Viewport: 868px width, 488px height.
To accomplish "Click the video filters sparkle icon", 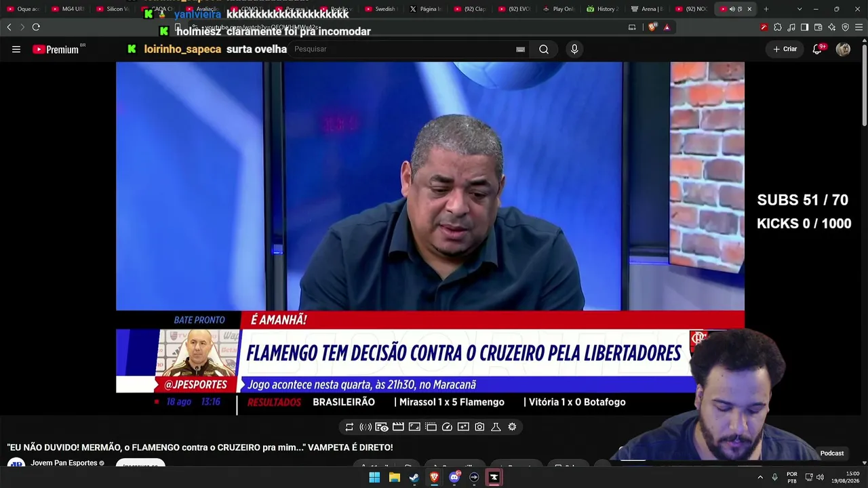I will pyautogui.click(x=463, y=427).
